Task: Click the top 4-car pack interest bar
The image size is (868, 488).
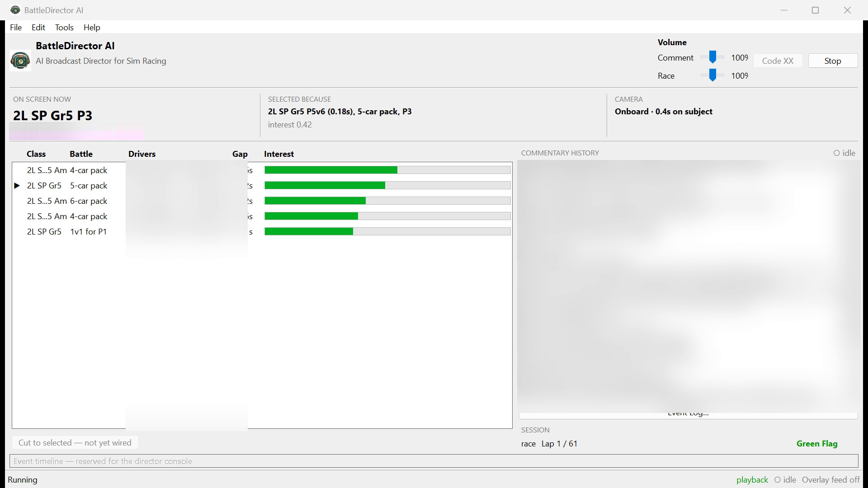Action: click(x=387, y=170)
